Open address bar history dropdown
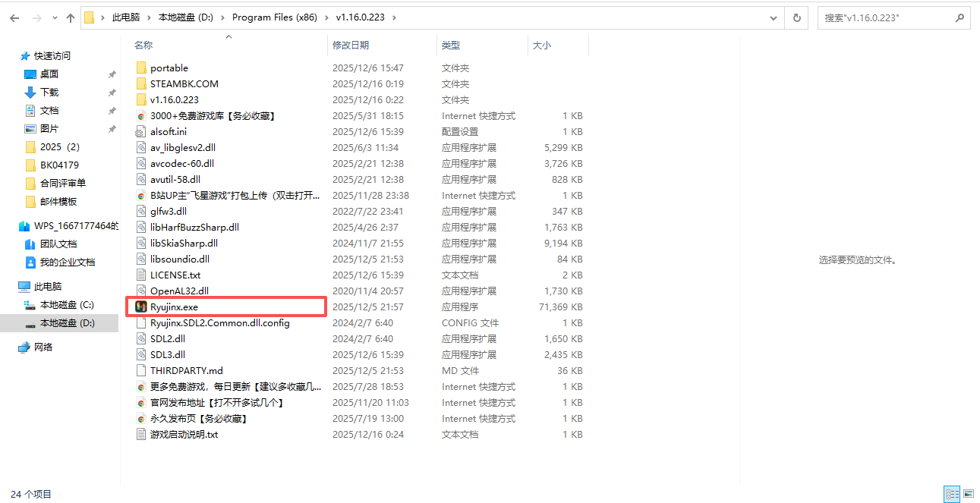The width and height of the screenshot is (980, 503). (x=774, y=17)
